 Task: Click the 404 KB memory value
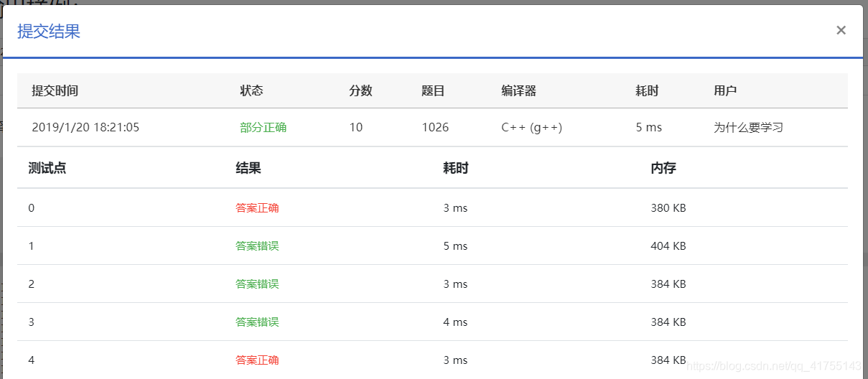tap(668, 246)
